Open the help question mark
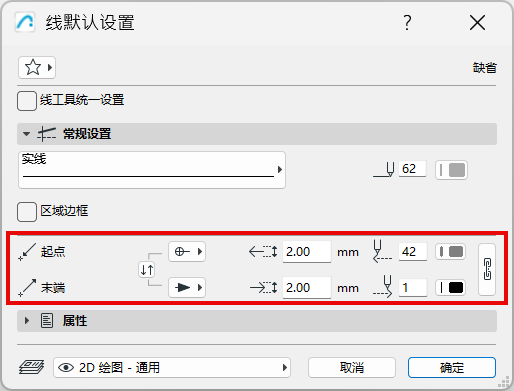Image resolution: width=514 pixels, height=391 pixels. coord(407,23)
